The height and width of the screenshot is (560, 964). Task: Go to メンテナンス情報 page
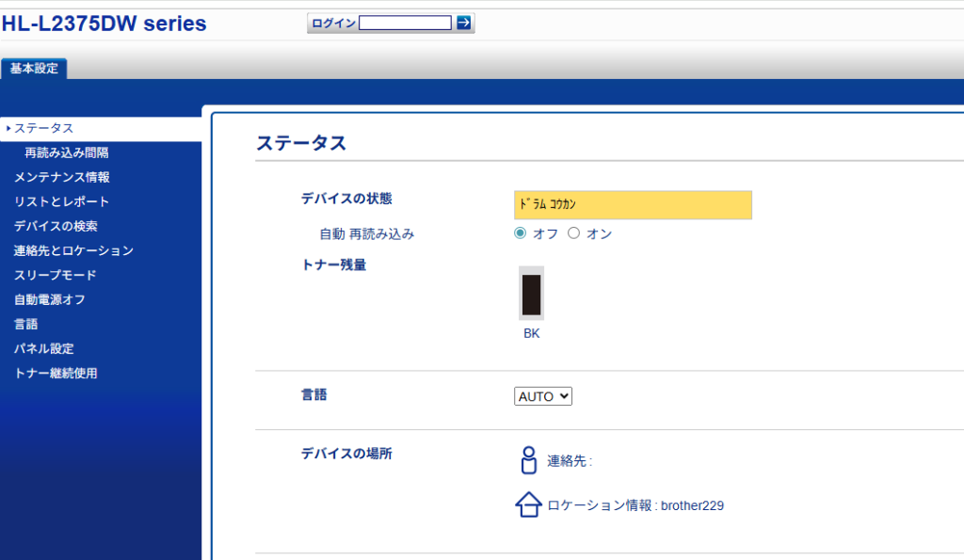coord(61,177)
